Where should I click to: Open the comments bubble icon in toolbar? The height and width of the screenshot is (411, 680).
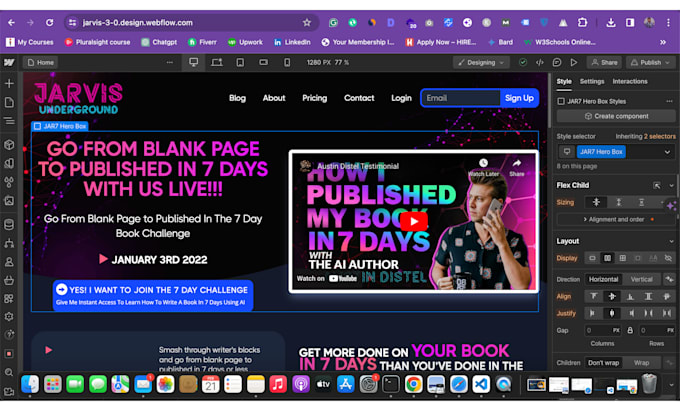557,62
